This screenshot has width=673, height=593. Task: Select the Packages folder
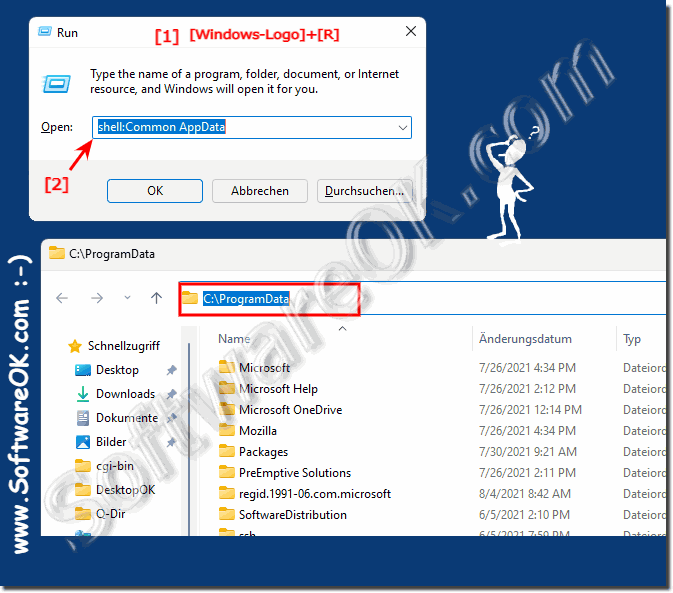pyautogui.click(x=263, y=452)
